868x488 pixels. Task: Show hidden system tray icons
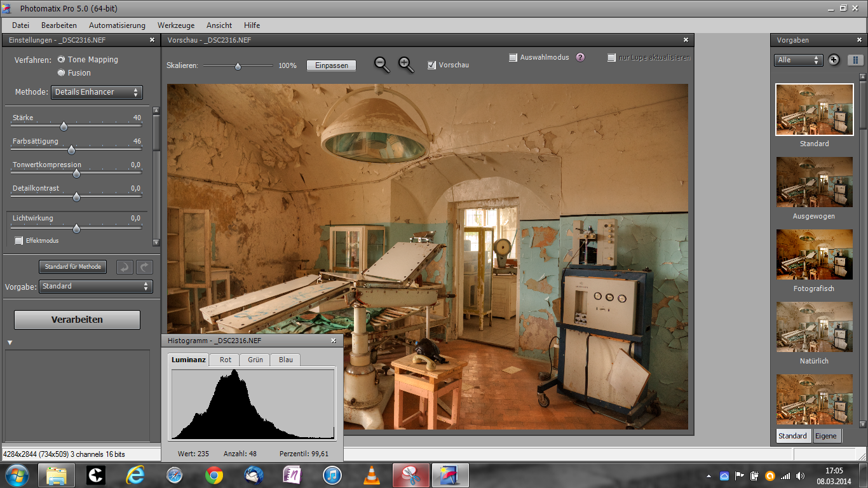coord(709,475)
